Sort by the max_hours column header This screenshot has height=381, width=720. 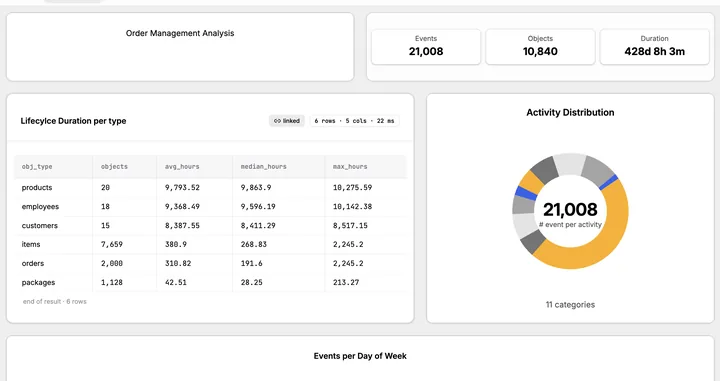[x=350, y=167]
